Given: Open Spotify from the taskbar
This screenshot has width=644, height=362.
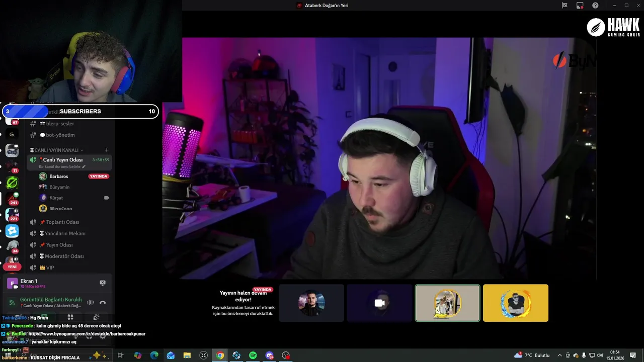Looking at the screenshot, I should (x=253, y=355).
